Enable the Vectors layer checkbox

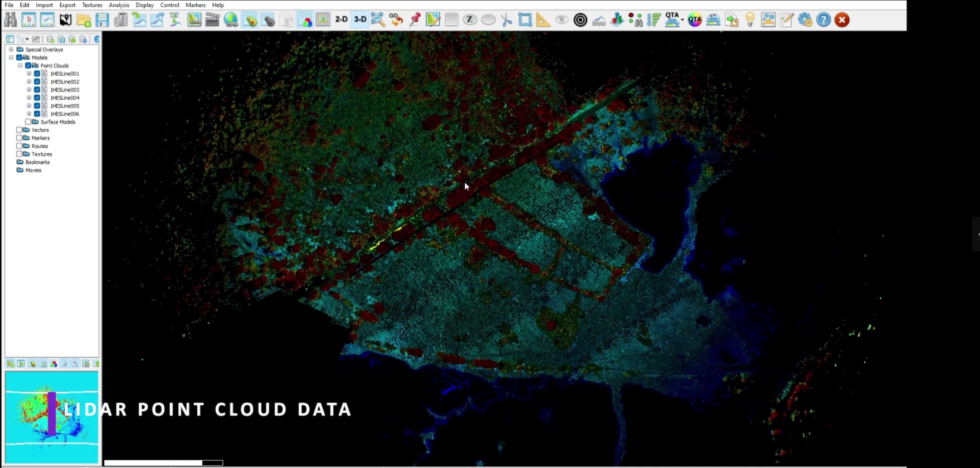point(19,130)
